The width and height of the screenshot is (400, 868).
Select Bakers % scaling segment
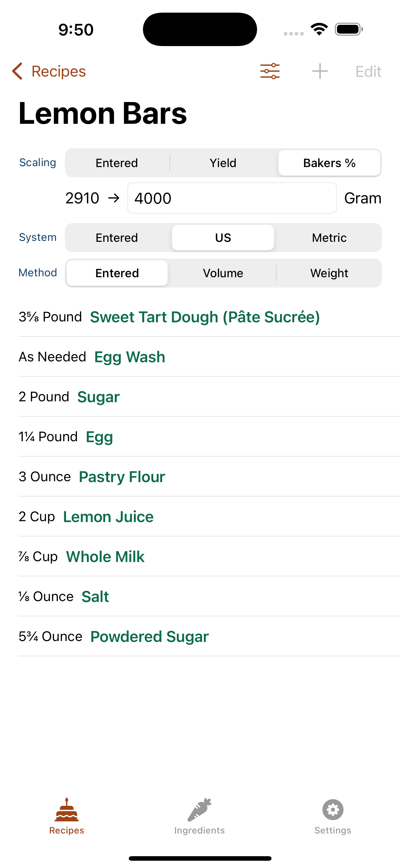pyautogui.click(x=329, y=163)
